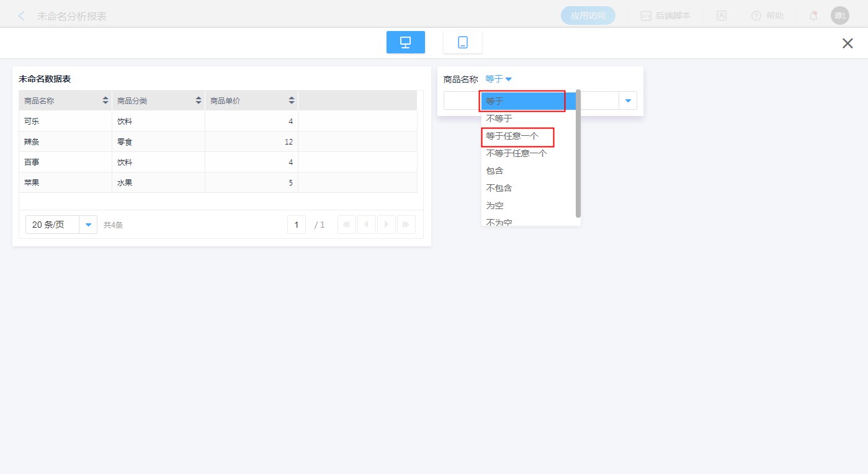Click the 应用访问 button

click(588, 16)
